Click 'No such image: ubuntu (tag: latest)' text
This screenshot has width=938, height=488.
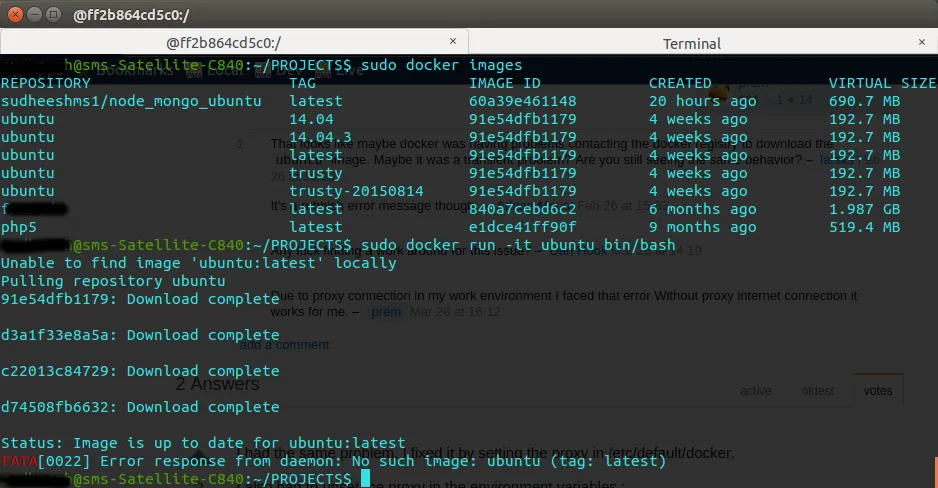(509, 461)
